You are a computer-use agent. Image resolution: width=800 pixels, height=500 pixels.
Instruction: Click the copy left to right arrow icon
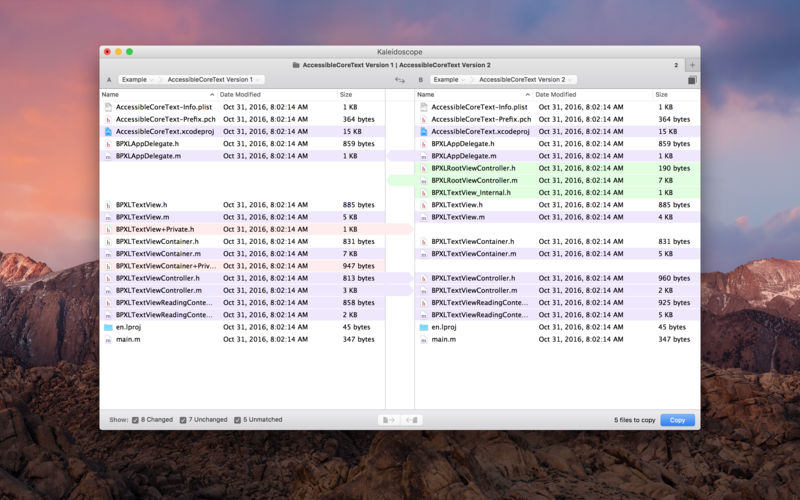point(389,420)
